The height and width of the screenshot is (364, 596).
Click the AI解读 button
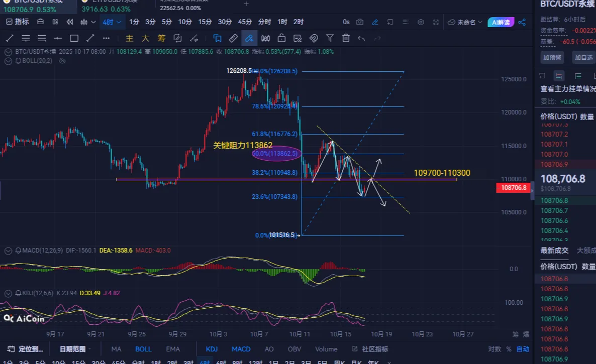coord(501,22)
